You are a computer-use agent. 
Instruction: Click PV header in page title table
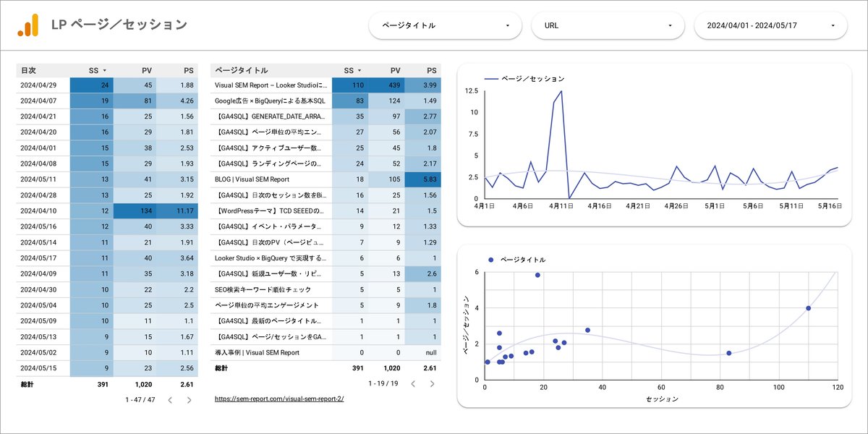point(395,70)
